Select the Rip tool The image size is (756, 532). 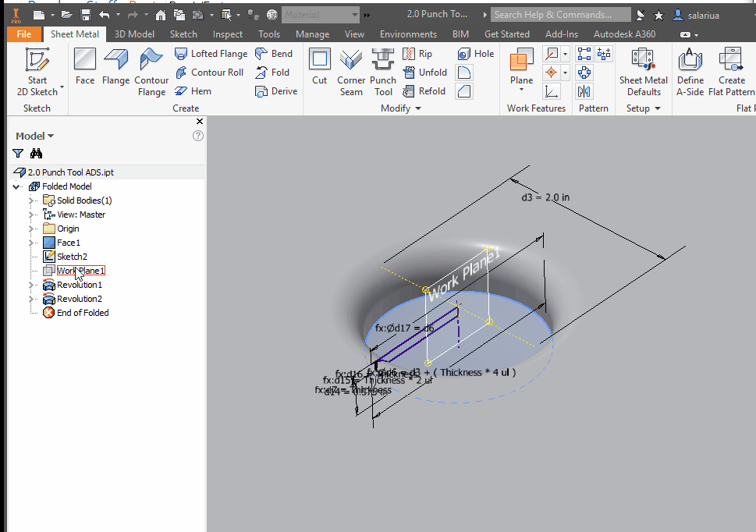(417, 54)
